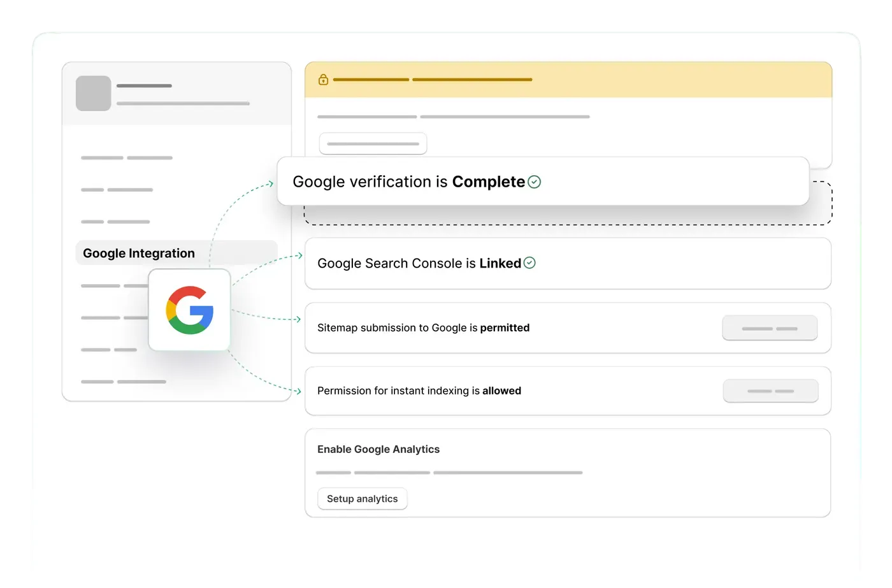Image resolution: width=892 pixels, height=588 pixels.
Task: Click Google verification is Complete text
Action: coord(409,182)
